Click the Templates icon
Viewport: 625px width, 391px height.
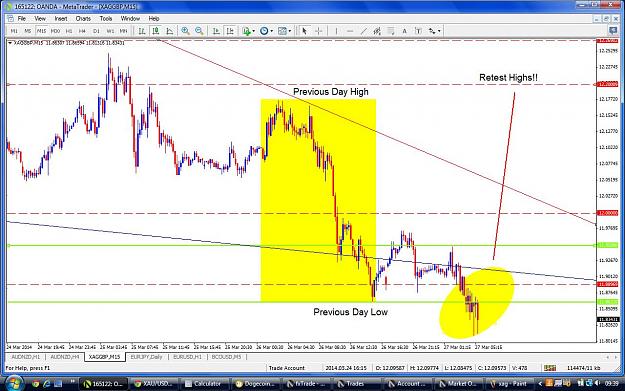coord(282,31)
